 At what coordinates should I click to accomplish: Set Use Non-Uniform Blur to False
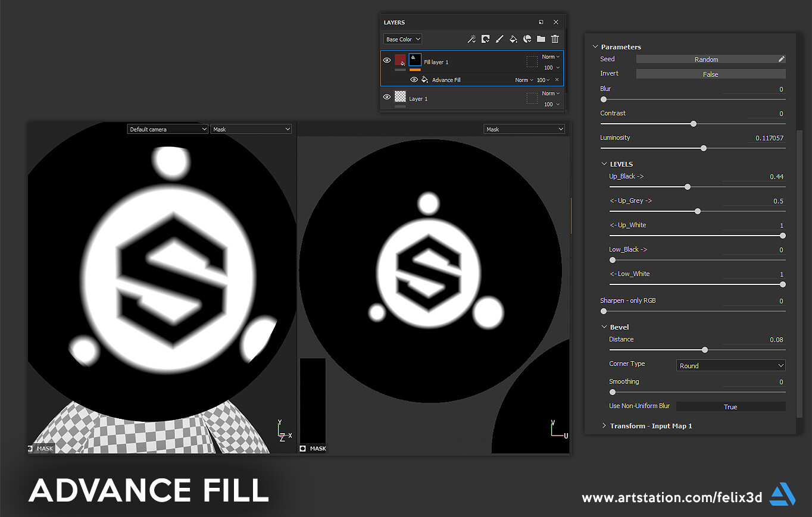tap(731, 406)
